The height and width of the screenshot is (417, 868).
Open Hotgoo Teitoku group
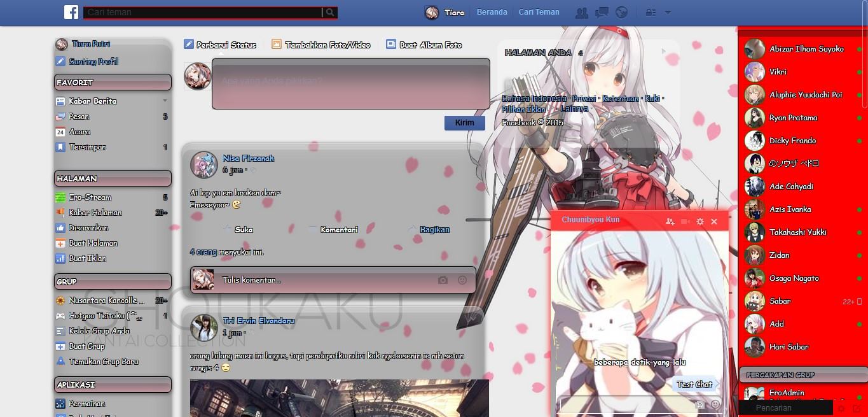tap(104, 316)
